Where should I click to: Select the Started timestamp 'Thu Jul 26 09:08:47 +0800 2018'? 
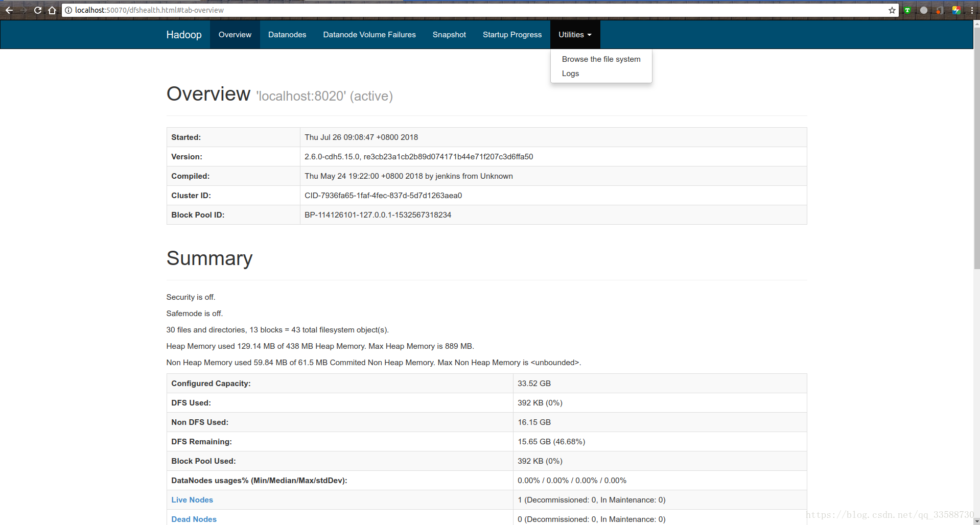pos(361,137)
